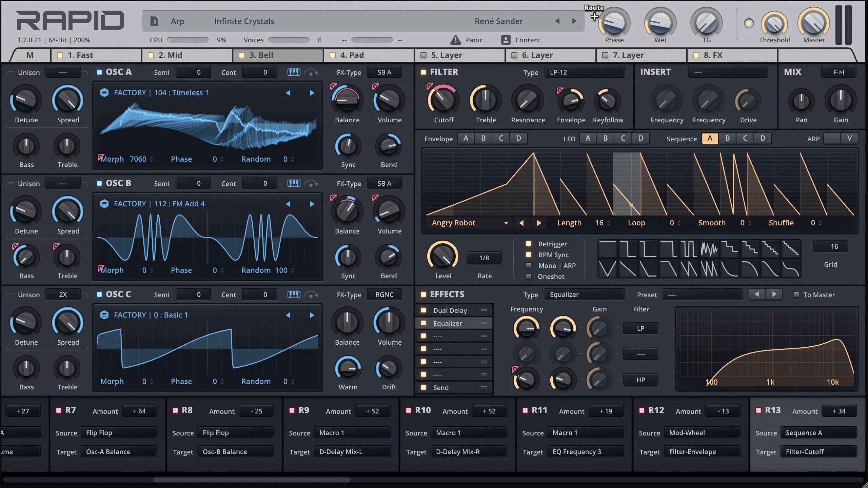Open OSC A FX-Type SB A dropdown

[x=384, y=72]
